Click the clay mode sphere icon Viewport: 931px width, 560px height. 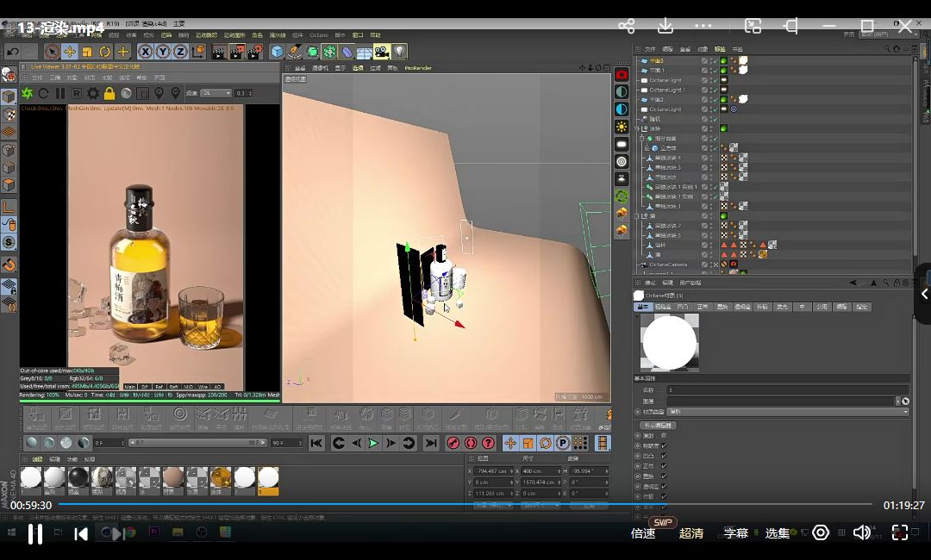coord(127,93)
